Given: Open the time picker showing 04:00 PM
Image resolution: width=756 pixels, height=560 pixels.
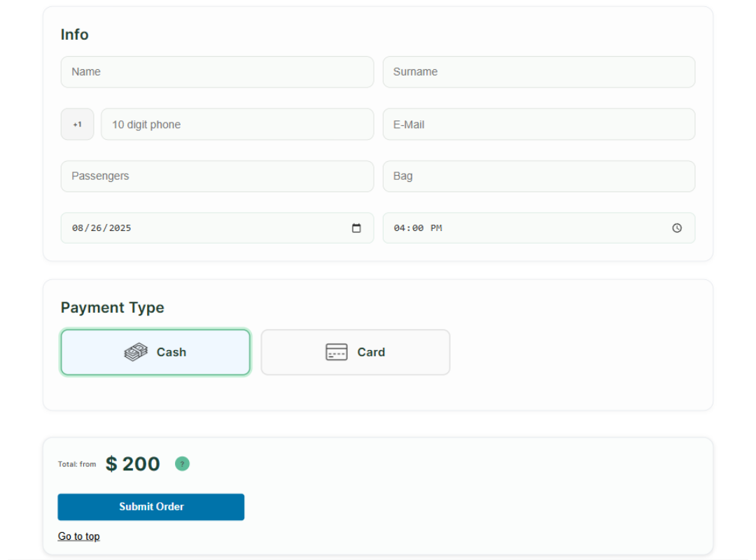Looking at the screenshot, I should pyautogui.click(x=538, y=227).
